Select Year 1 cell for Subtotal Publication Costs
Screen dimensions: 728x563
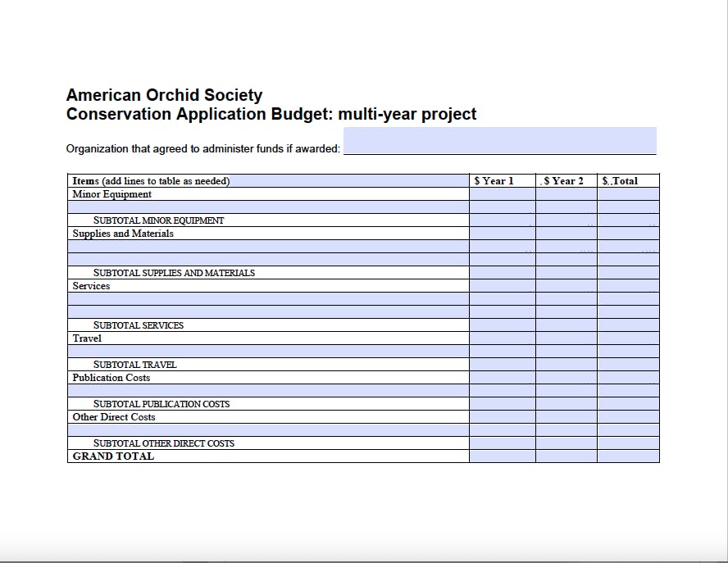503,404
